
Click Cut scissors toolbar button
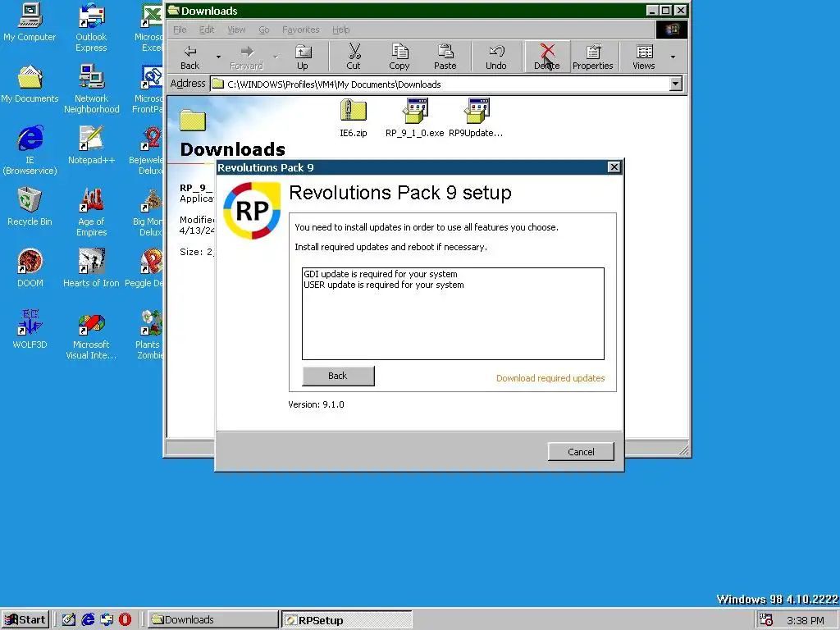point(354,57)
